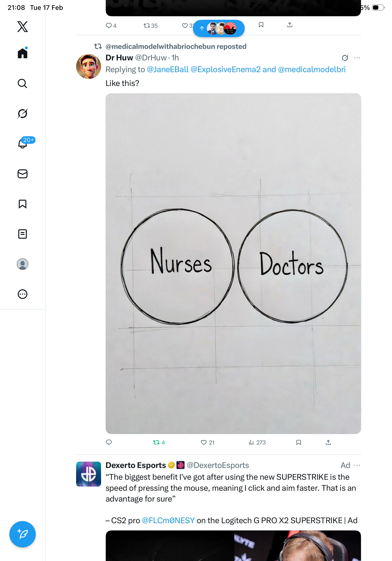
Task: Open the Search icon in sidebar
Action: (x=23, y=83)
